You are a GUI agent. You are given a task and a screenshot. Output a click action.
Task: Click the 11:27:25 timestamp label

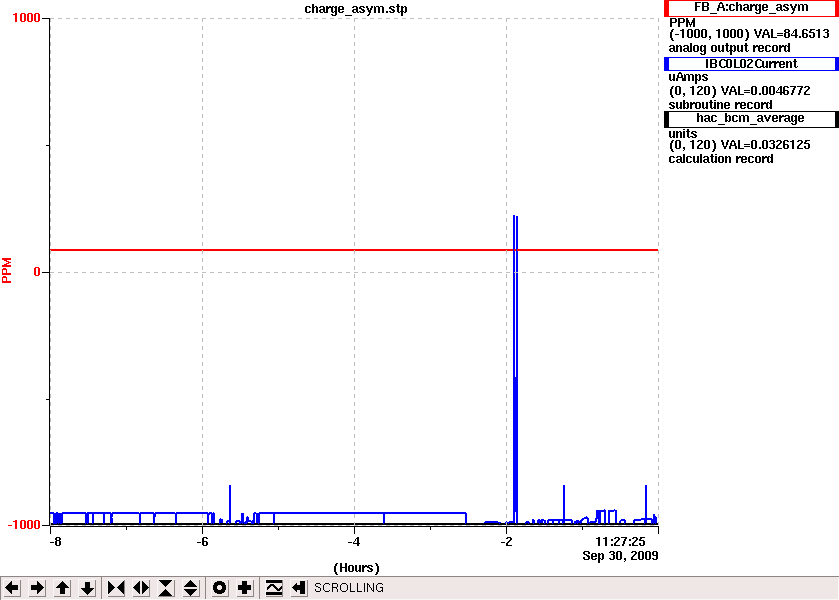point(620,542)
